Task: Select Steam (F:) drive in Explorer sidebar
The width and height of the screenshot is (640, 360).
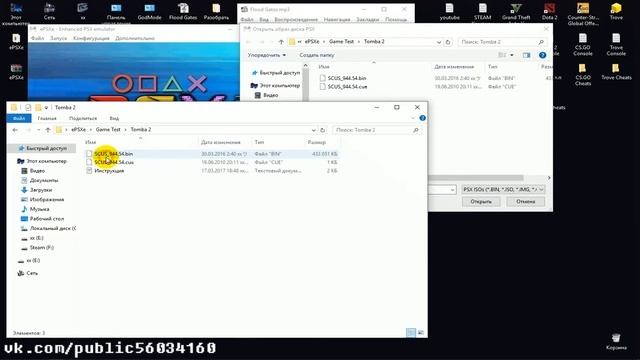Action: [x=42, y=247]
